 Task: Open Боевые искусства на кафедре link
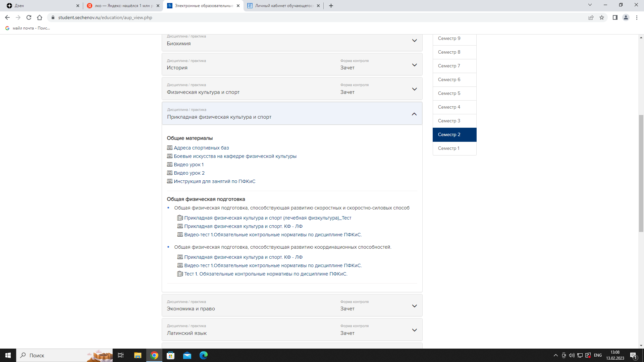pyautogui.click(x=235, y=156)
